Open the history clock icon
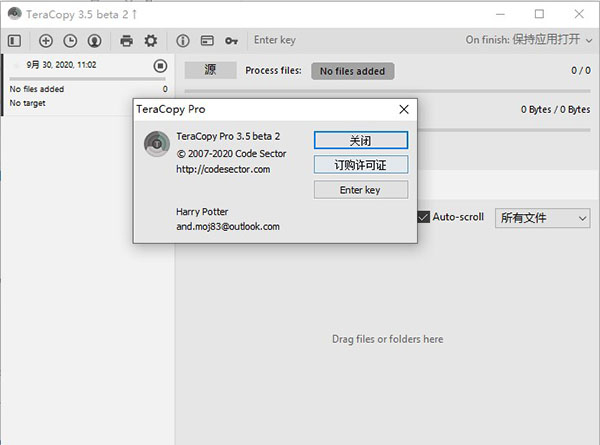The image size is (600, 445). [x=70, y=41]
